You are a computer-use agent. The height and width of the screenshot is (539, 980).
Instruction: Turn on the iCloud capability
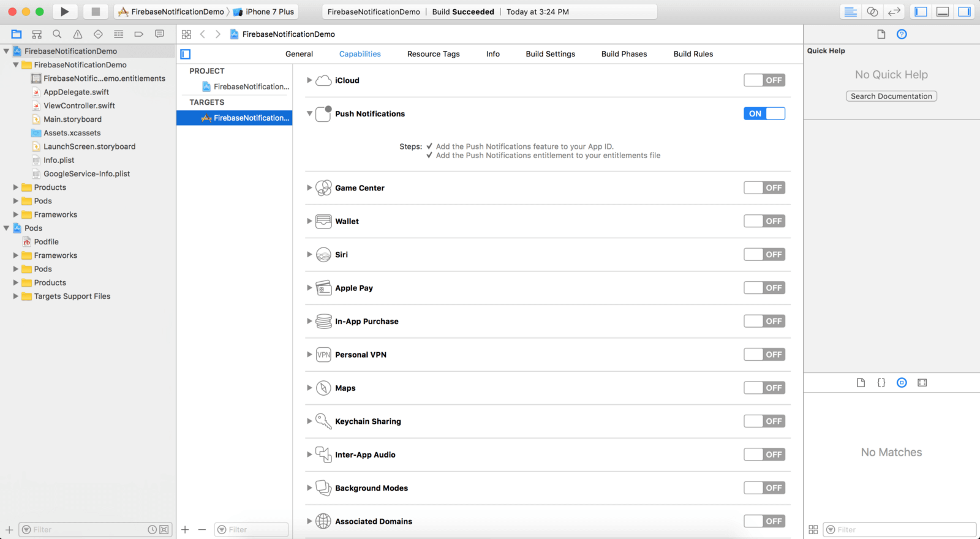(764, 80)
